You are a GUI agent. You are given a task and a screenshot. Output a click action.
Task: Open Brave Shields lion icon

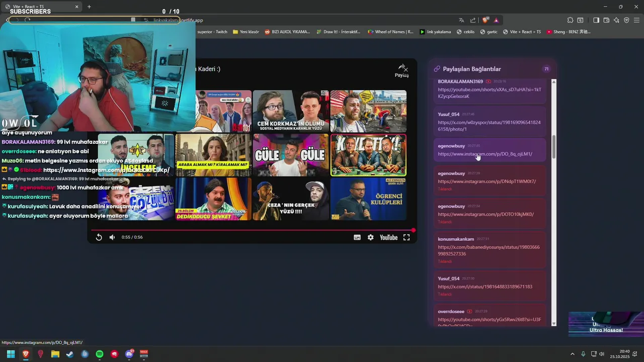(x=485, y=20)
